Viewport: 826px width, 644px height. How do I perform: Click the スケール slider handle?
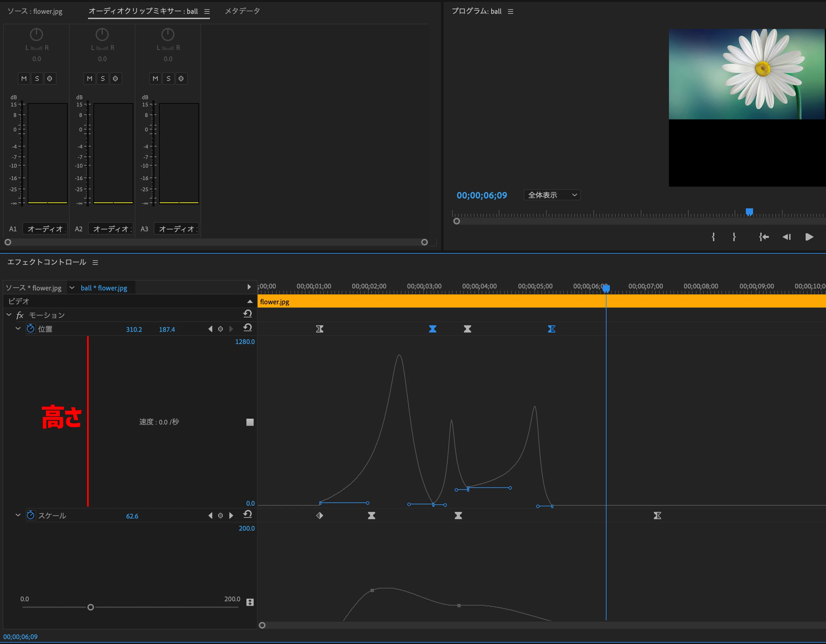pos(90,607)
